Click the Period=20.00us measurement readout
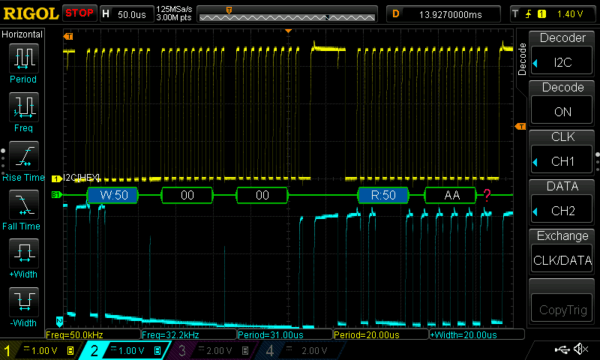 click(367, 335)
